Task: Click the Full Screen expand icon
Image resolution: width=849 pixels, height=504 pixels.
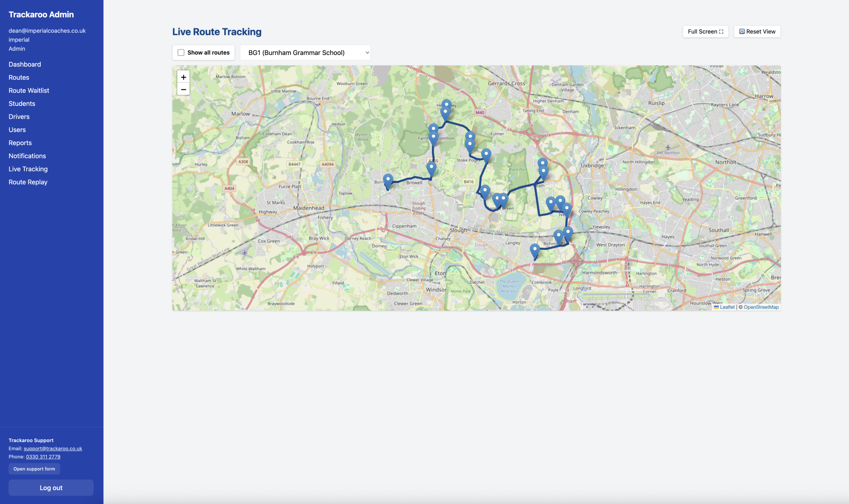Action: coord(721,31)
